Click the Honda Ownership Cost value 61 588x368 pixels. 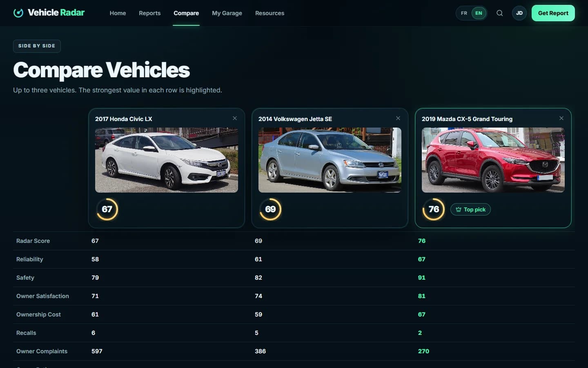(95, 314)
